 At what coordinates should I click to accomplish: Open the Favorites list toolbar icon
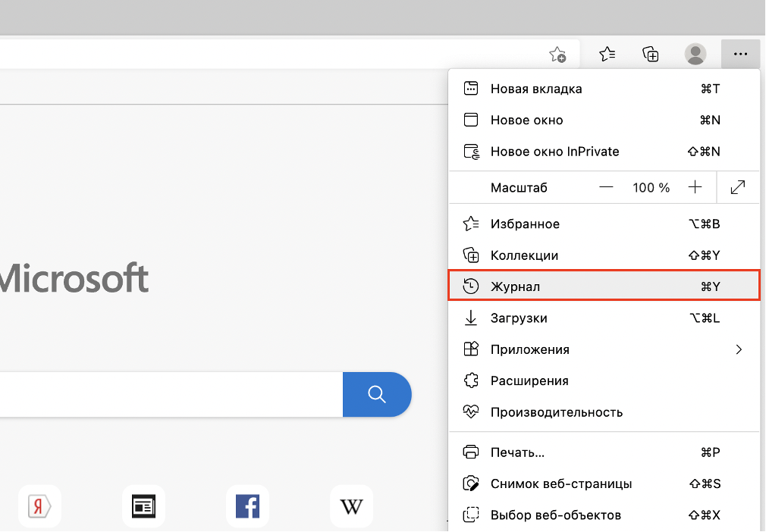pos(607,54)
